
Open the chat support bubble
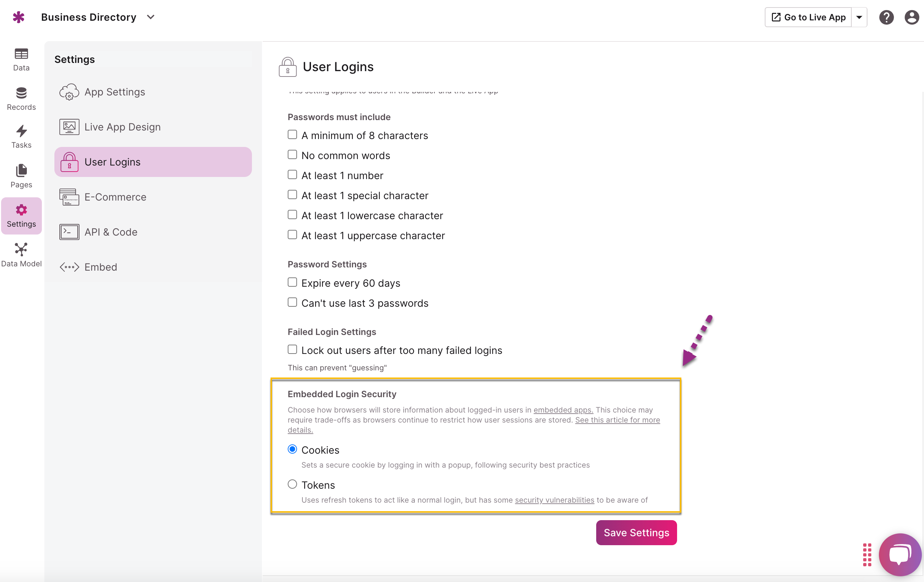(x=900, y=554)
